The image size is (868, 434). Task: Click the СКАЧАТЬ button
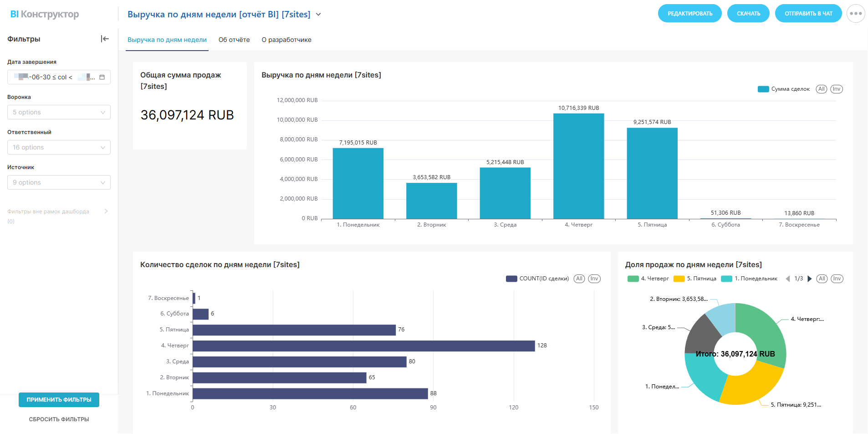[748, 14]
